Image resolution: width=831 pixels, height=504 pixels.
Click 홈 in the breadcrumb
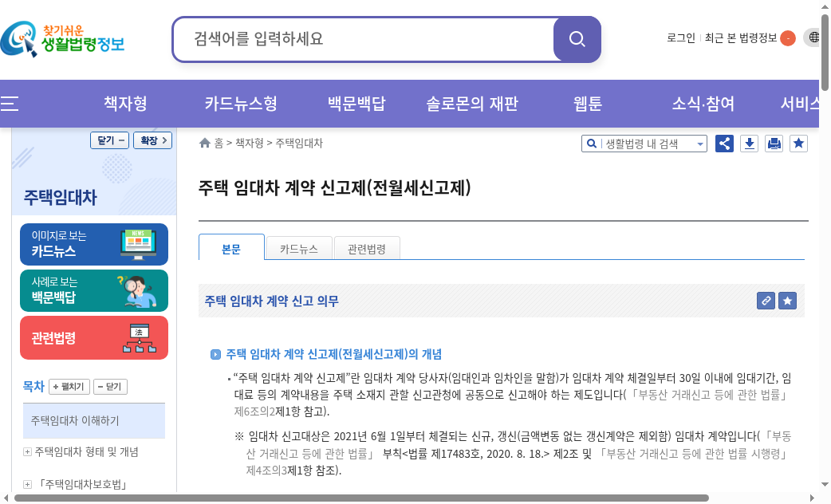[219, 143]
